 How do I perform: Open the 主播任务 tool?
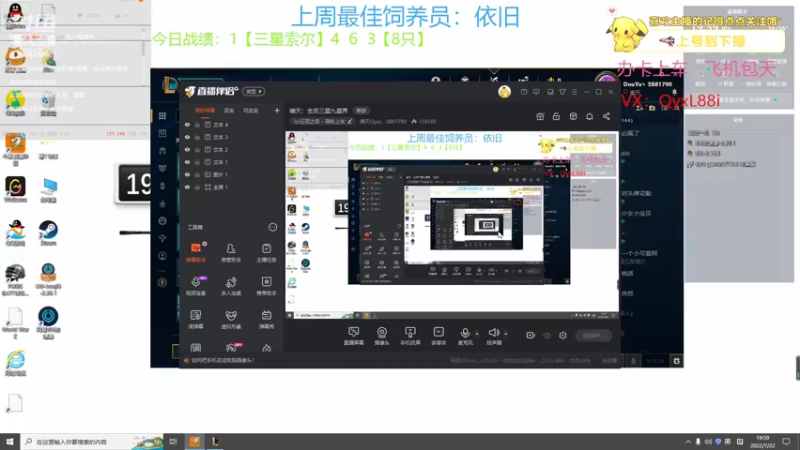(x=266, y=253)
